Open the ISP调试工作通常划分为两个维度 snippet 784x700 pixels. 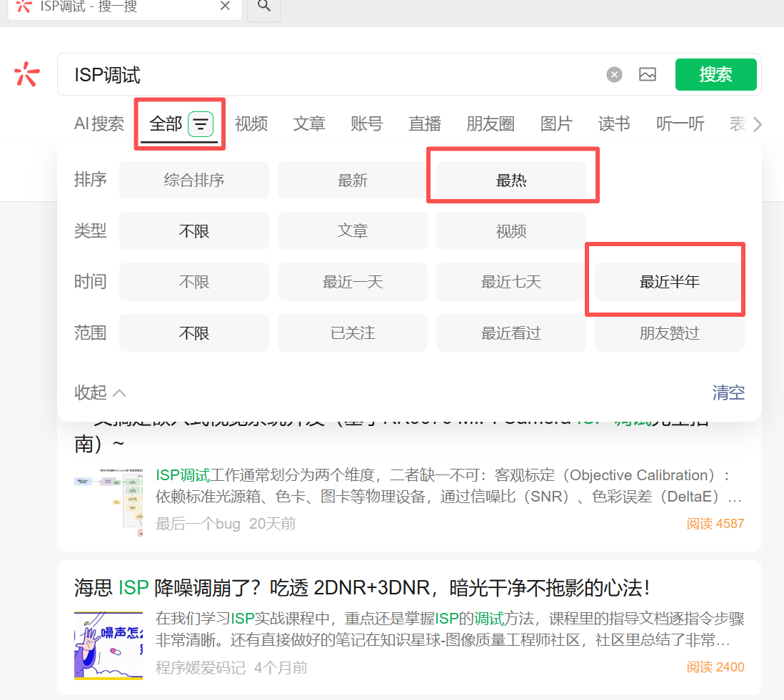[450, 486]
